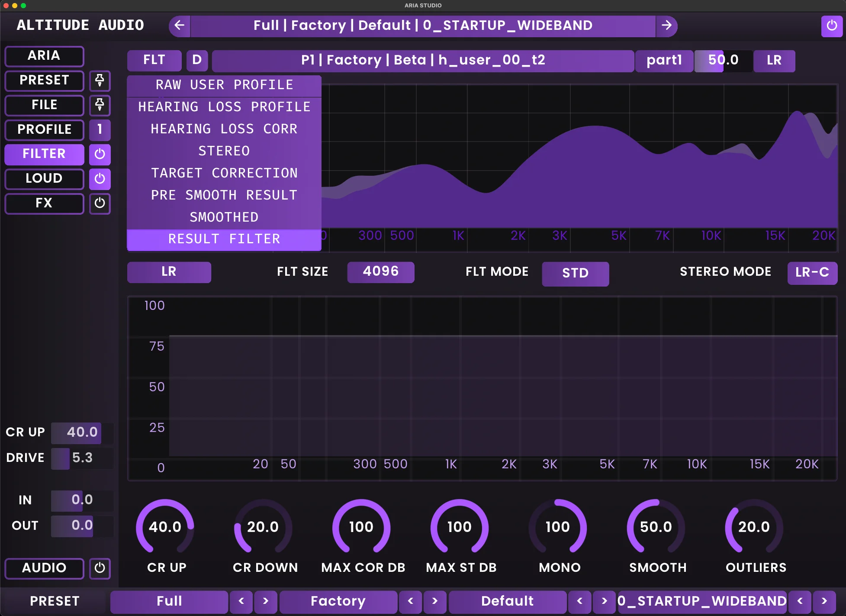Viewport: 846px width, 616px height.
Task: Select TARGET CORRECTION from the menu
Action: (x=224, y=173)
